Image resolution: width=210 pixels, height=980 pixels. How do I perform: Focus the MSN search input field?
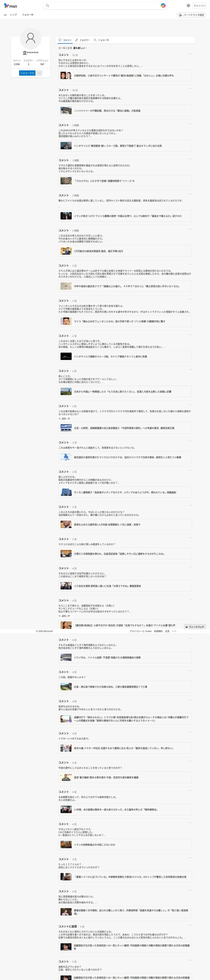[105, 6]
